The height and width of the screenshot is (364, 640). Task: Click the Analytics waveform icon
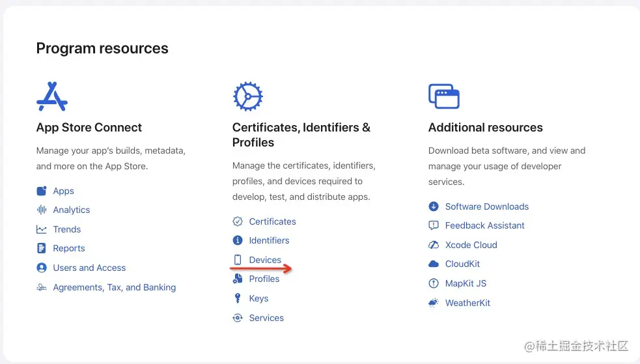(42, 210)
